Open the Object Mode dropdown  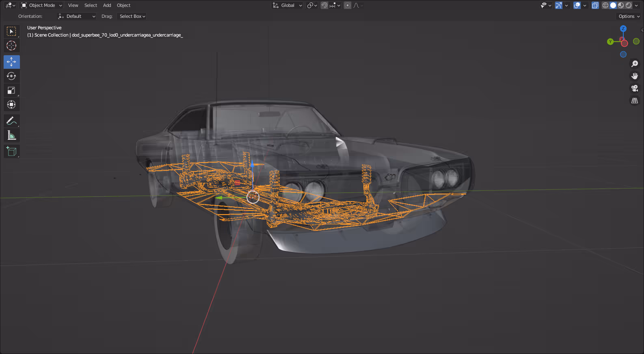pyautogui.click(x=42, y=5)
